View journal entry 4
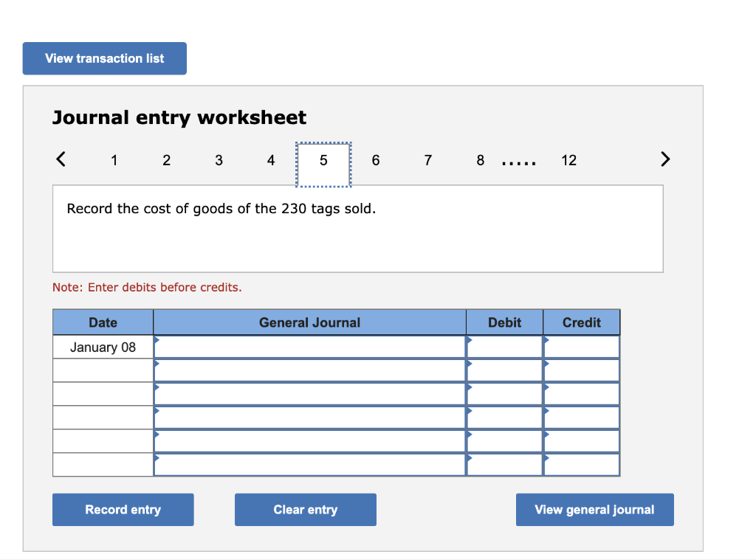This screenshot has width=756, height=560. (271, 160)
